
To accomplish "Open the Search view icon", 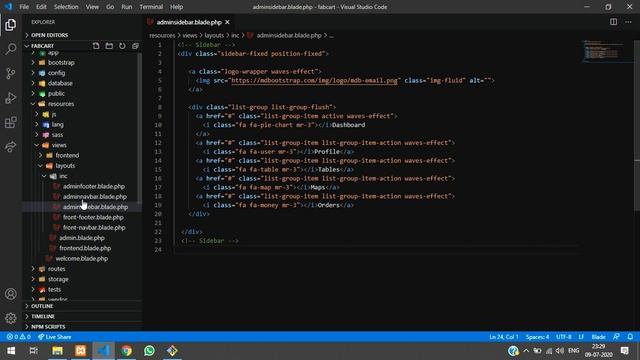I will pos(11,49).
